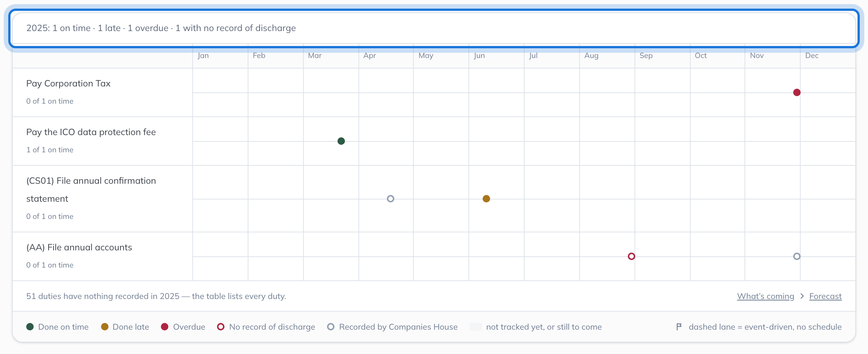Click the Done late legend dot

click(x=105, y=327)
